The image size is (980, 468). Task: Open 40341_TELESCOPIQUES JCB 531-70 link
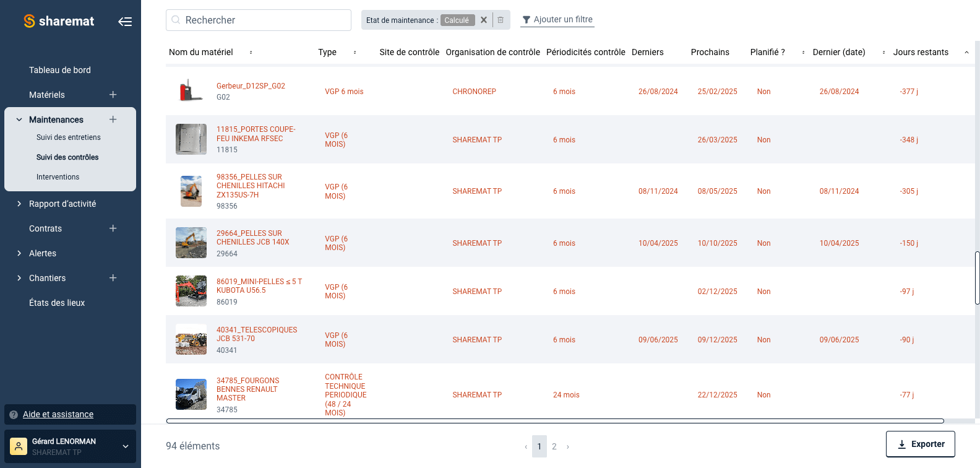[257, 334]
